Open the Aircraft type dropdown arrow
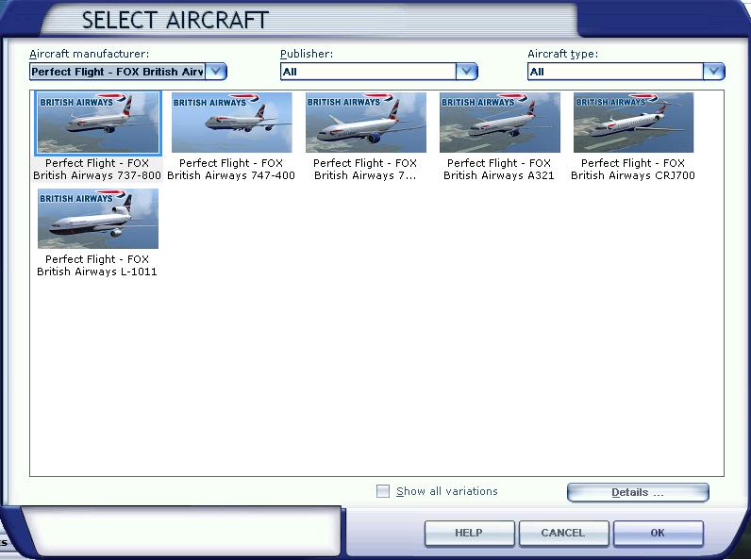This screenshot has height=560, width=751. (714, 72)
